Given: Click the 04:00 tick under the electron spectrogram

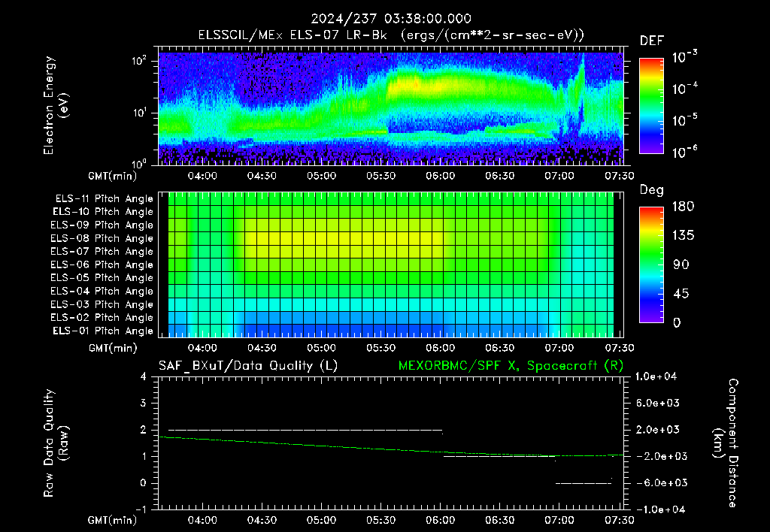Looking at the screenshot, I should pyautogui.click(x=202, y=176).
